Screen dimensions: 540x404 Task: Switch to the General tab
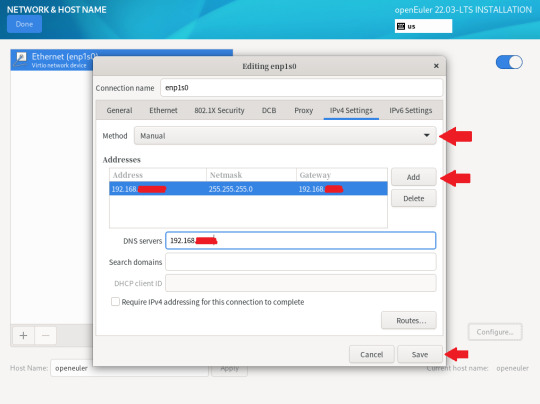[x=119, y=111]
